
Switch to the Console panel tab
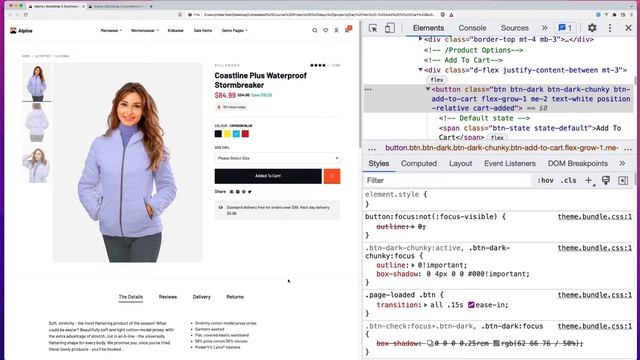pos(472,28)
